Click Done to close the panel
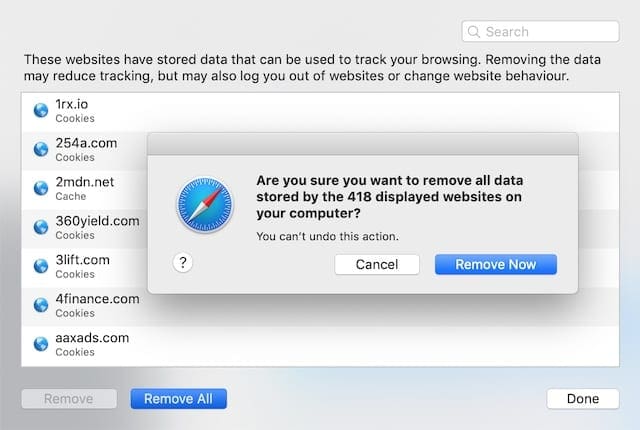 click(x=582, y=399)
